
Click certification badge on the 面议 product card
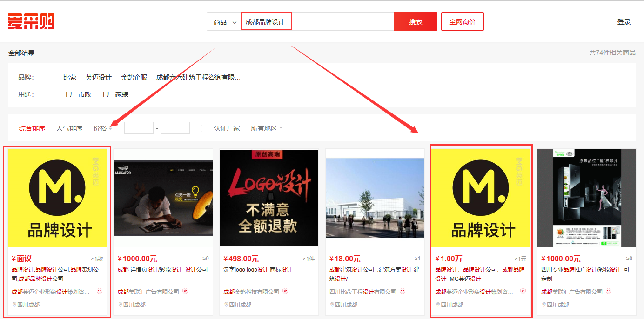[99, 292]
